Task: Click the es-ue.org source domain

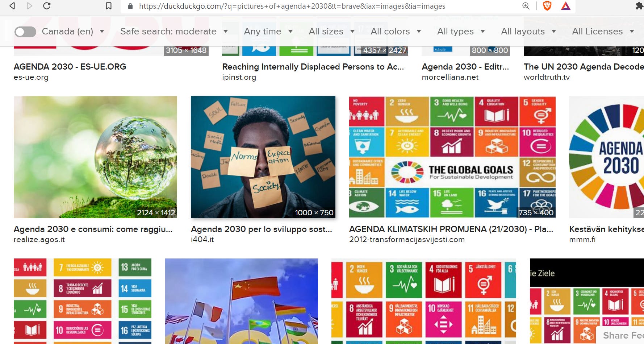Action: click(31, 77)
